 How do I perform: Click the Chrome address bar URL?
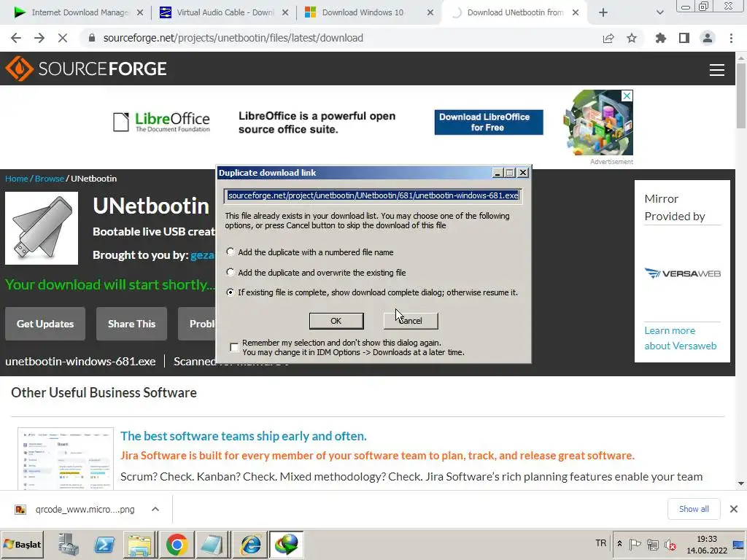click(x=233, y=38)
